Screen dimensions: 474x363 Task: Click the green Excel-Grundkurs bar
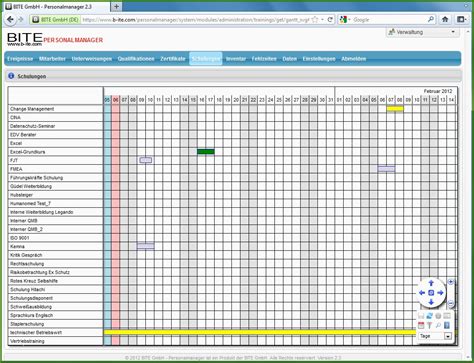pyautogui.click(x=206, y=152)
